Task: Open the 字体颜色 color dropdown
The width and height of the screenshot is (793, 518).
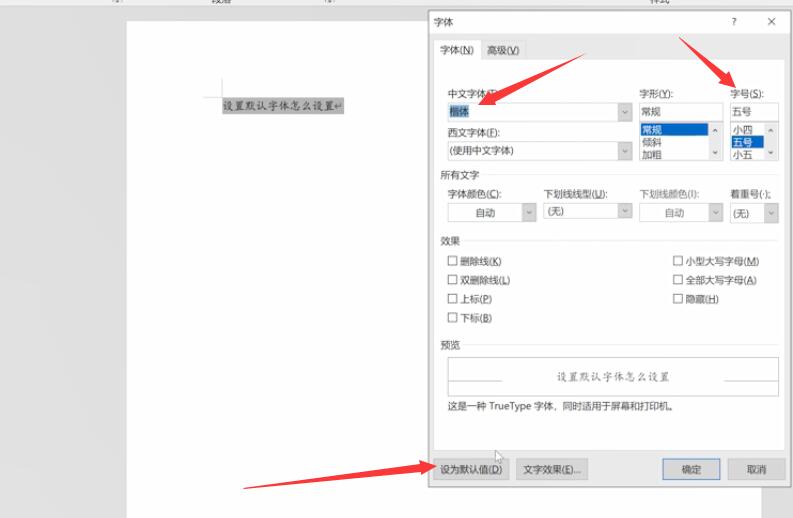Action: tap(529, 212)
